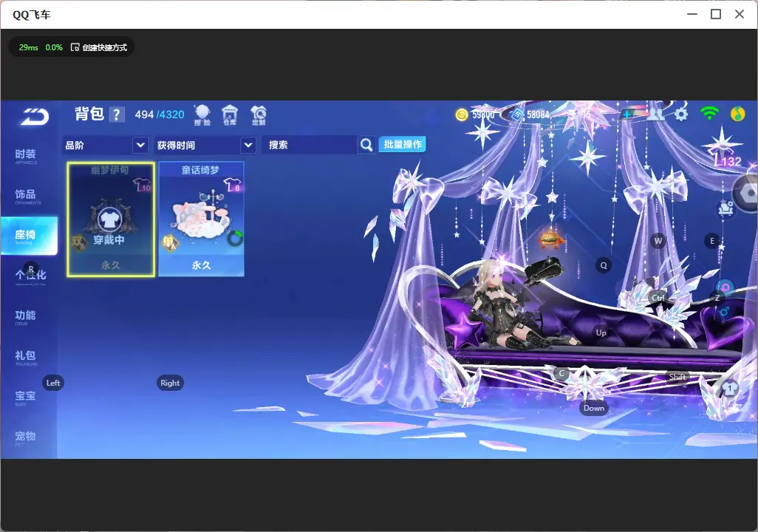Click the shirt icon labeled 1
The height and width of the screenshot is (532, 758).
[730, 388]
